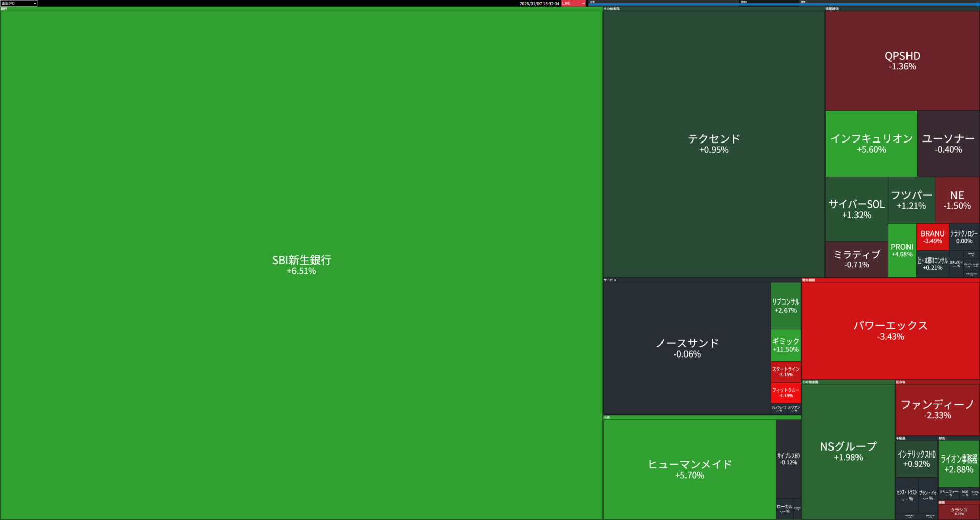Viewport: 980px width, 520px height.
Task: Click the サイバーSOL +1.32% tile
Action: [x=856, y=209]
